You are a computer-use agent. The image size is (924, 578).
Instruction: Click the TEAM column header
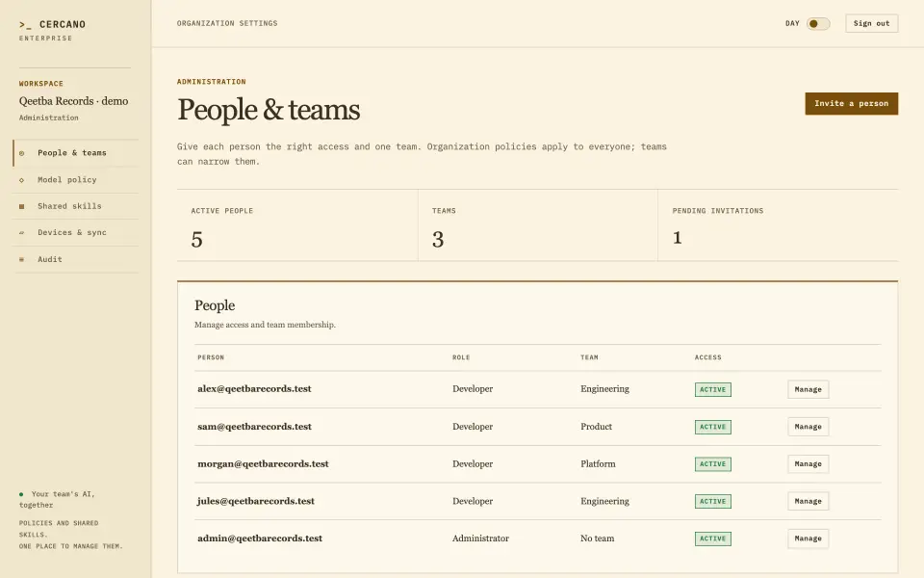click(x=589, y=357)
